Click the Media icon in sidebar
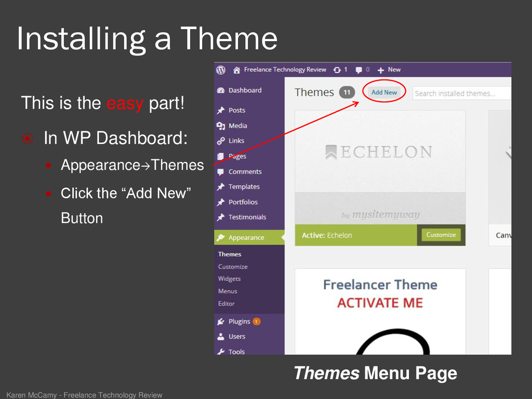 (x=221, y=126)
